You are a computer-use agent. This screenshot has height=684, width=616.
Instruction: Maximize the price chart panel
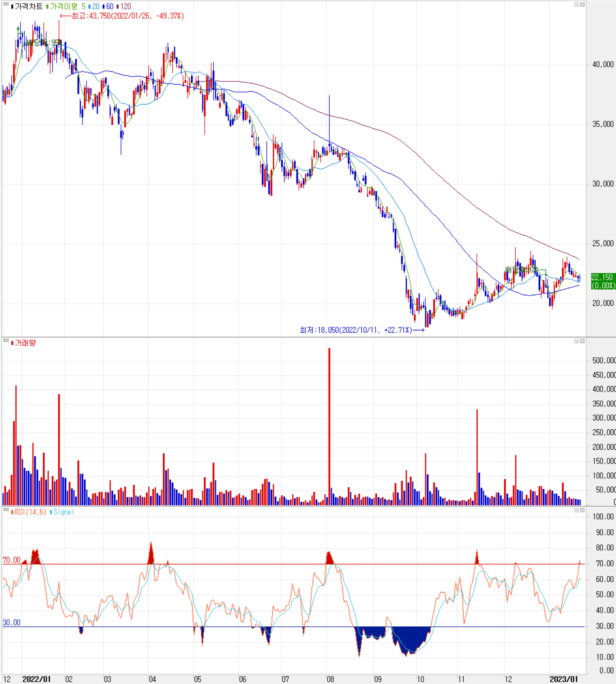pyautogui.click(x=576, y=5)
